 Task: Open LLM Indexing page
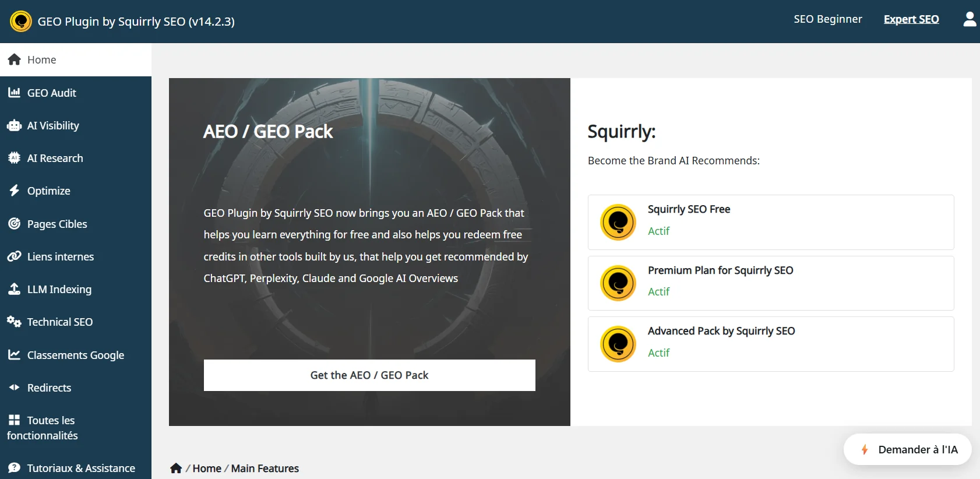click(76, 289)
